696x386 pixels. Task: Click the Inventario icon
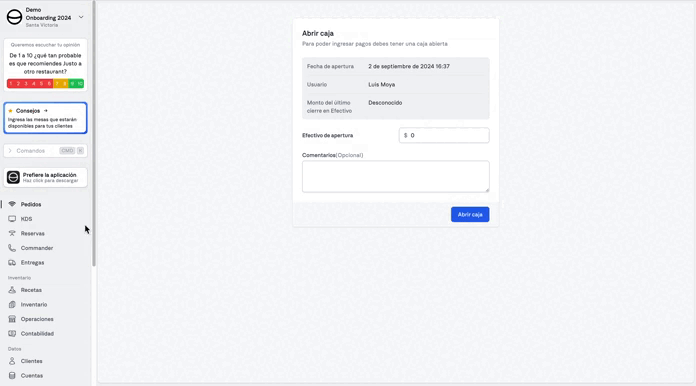point(12,304)
